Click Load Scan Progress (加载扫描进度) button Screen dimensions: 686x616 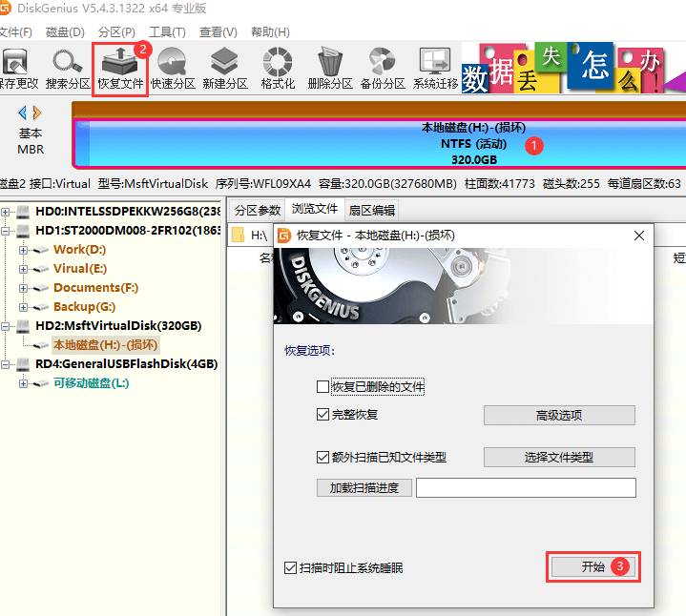click(364, 487)
